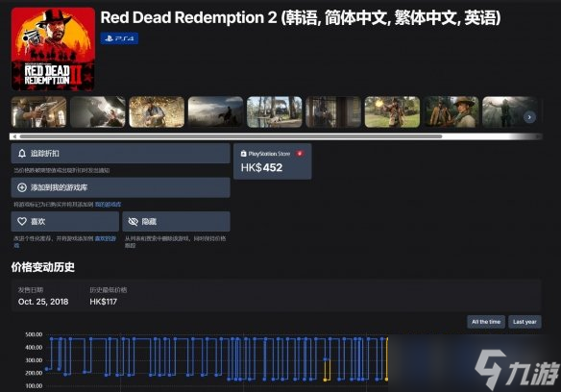
Task: Click the 追踪折扣 track discount button
Action: (x=121, y=154)
